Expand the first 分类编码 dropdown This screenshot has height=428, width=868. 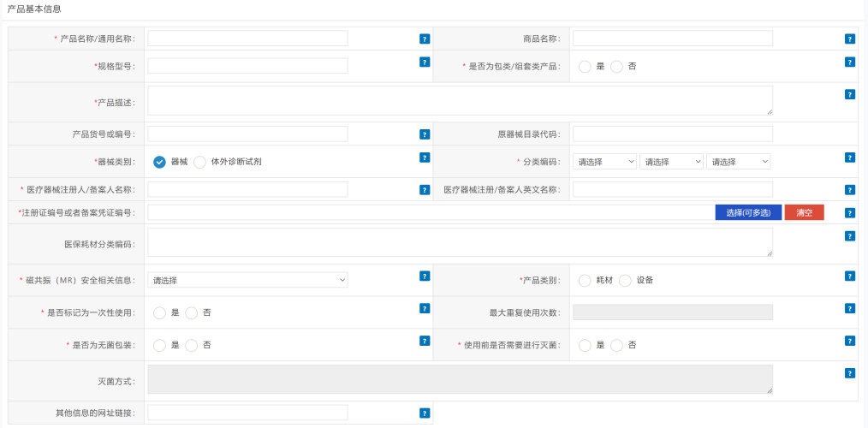[x=604, y=162]
